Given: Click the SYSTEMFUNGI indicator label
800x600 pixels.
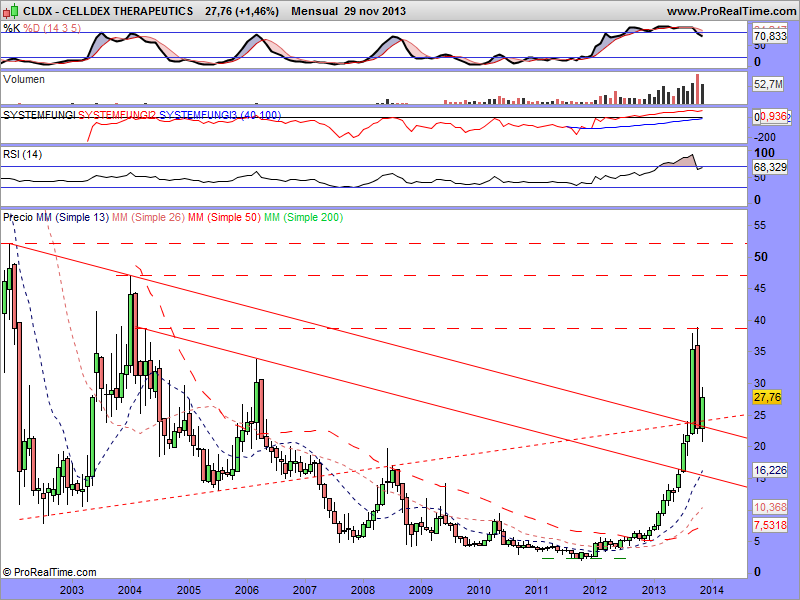Looking at the screenshot, I should click(x=39, y=115).
